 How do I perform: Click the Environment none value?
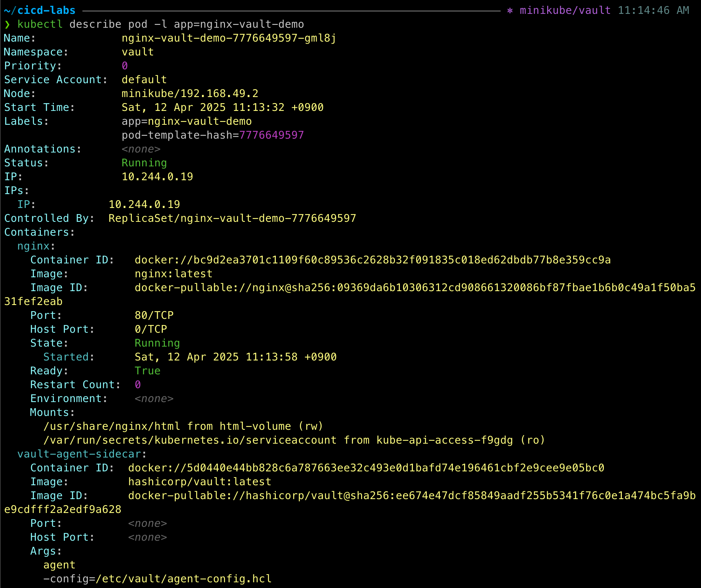pyautogui.click(x=154, y=399)
